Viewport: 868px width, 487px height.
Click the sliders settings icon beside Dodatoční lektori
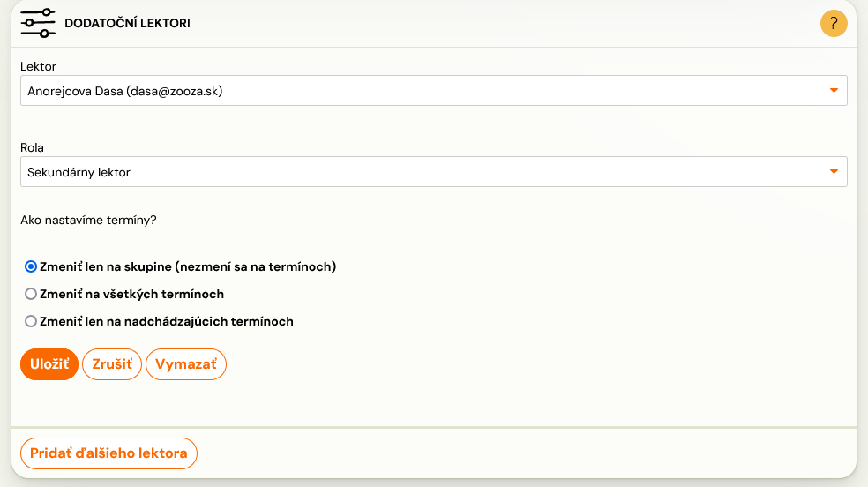tap(38, 23)
